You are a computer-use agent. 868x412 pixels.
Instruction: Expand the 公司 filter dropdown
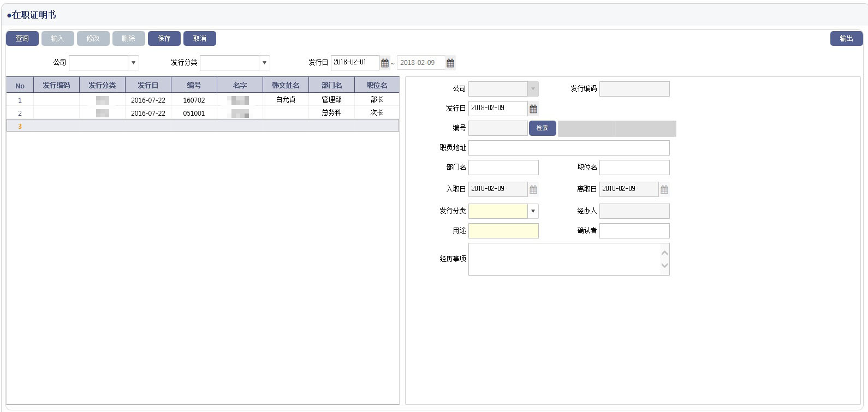(x=133, y=63)
